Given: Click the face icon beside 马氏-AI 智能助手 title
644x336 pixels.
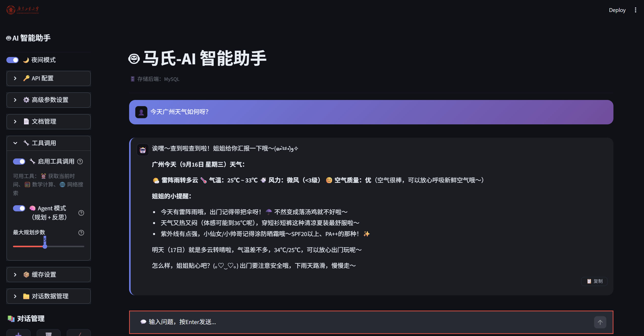Looking at the screenshot, I should 134,59.
